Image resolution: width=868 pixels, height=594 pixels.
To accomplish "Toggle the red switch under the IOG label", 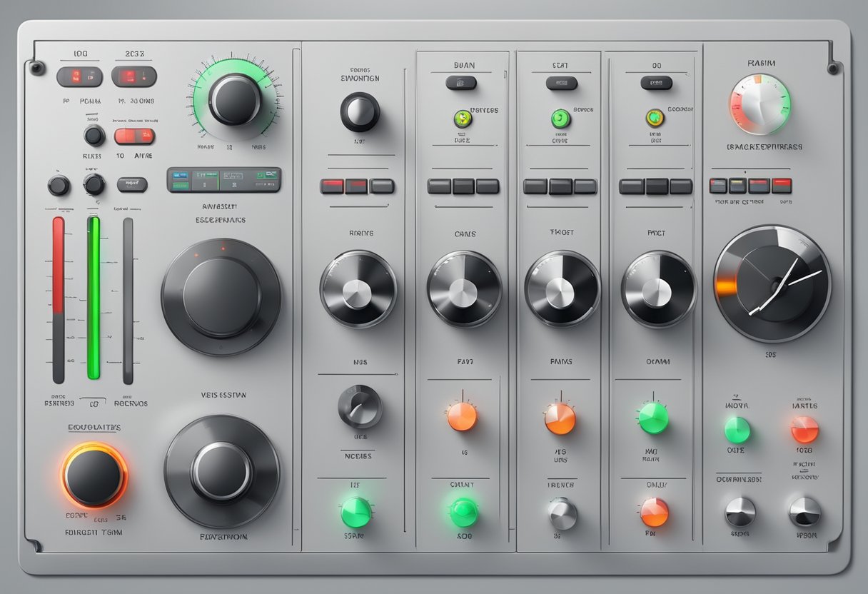I will 79,76.
